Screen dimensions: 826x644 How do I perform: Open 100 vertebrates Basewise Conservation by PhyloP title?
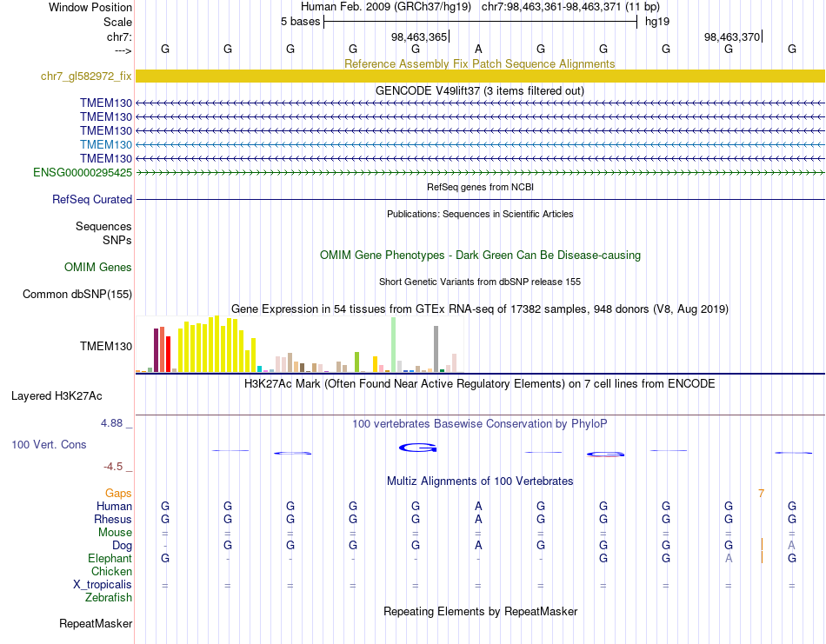(x=479, y=424)
